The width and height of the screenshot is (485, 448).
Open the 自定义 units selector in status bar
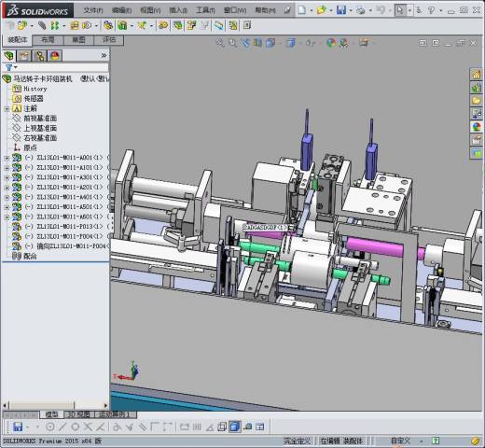(401, 441)
